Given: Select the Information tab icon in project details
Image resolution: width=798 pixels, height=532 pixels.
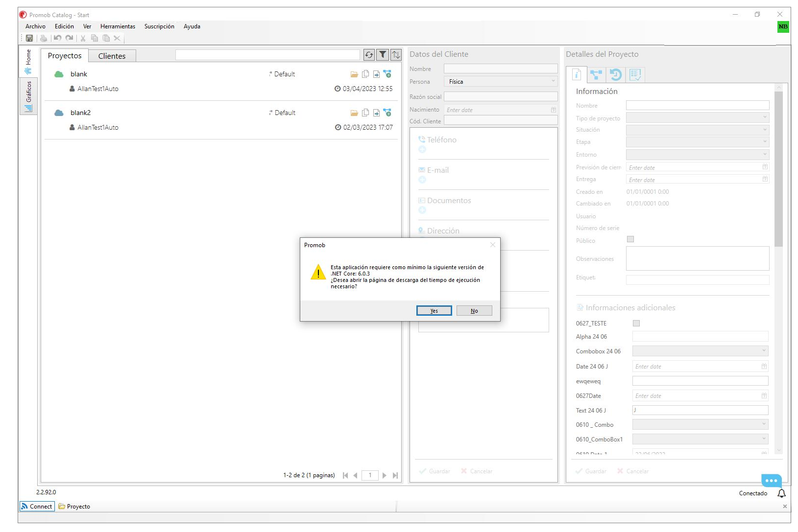Looking at the screenshot, I should [577, 74].
